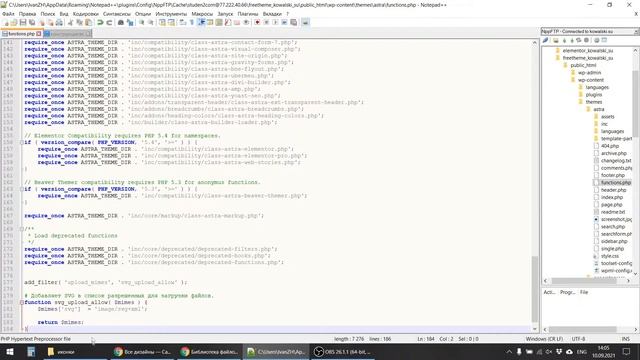Viewport: 640px width, 360px height.
Task: Toggle the highlighted indent guide icon
Action: 201,22
